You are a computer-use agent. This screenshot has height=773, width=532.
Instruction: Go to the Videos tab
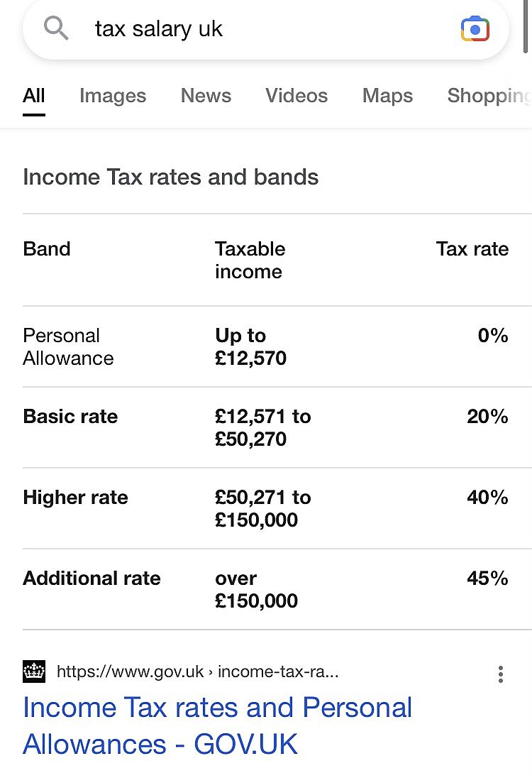pos(297,96)
